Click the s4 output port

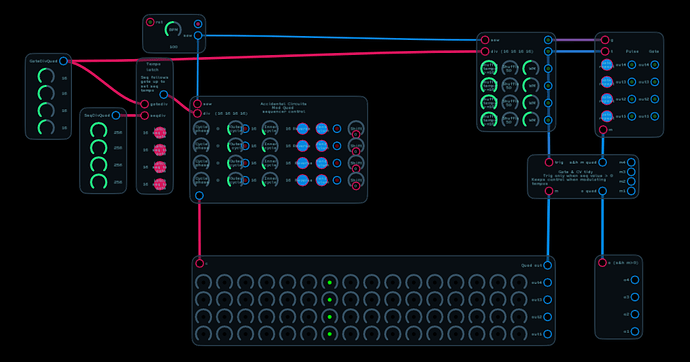(635, 280)
